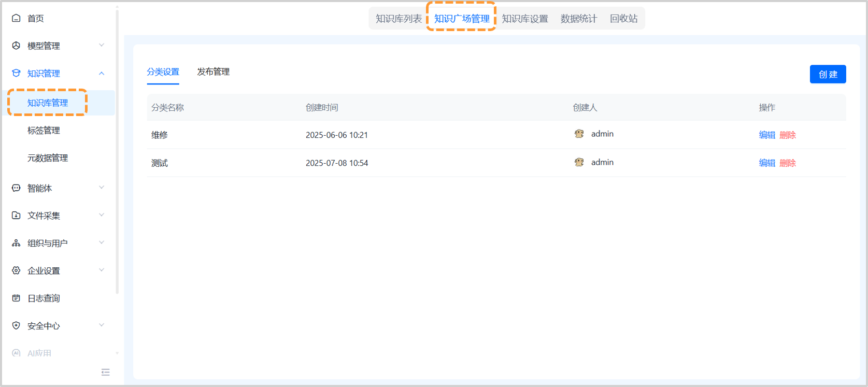This screenshot has width=868, height=387.
Task: Click 编辑 link for the 维修 category
Action: point(767,135)
